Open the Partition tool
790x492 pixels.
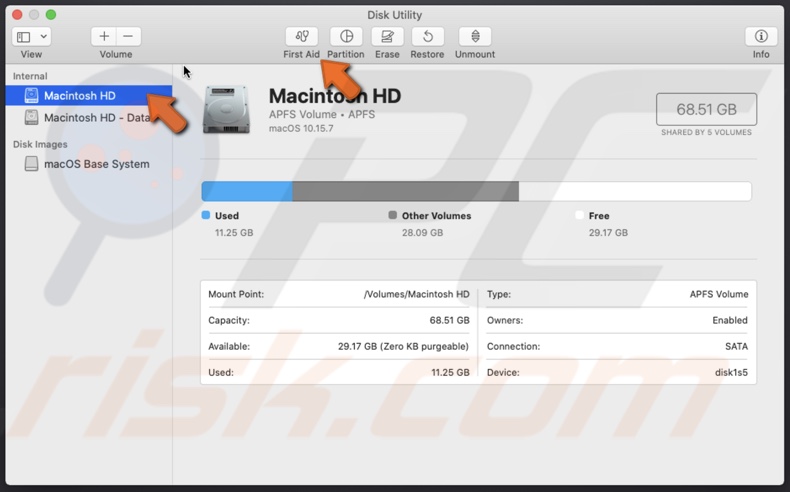[x=346, y=37]
